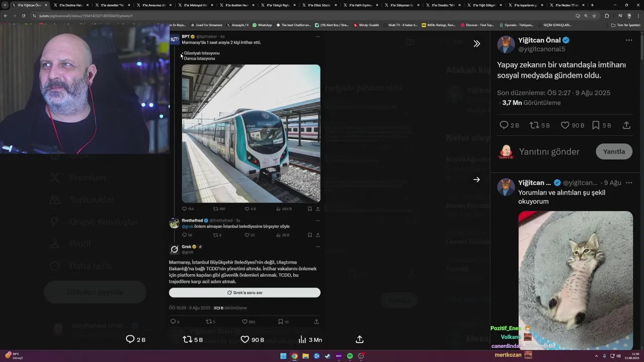This screenshot has width=644, height=362.
Task: Open 'IMDb: Ratings, Revi...' bookmark
Action: [x=438, y=25]
